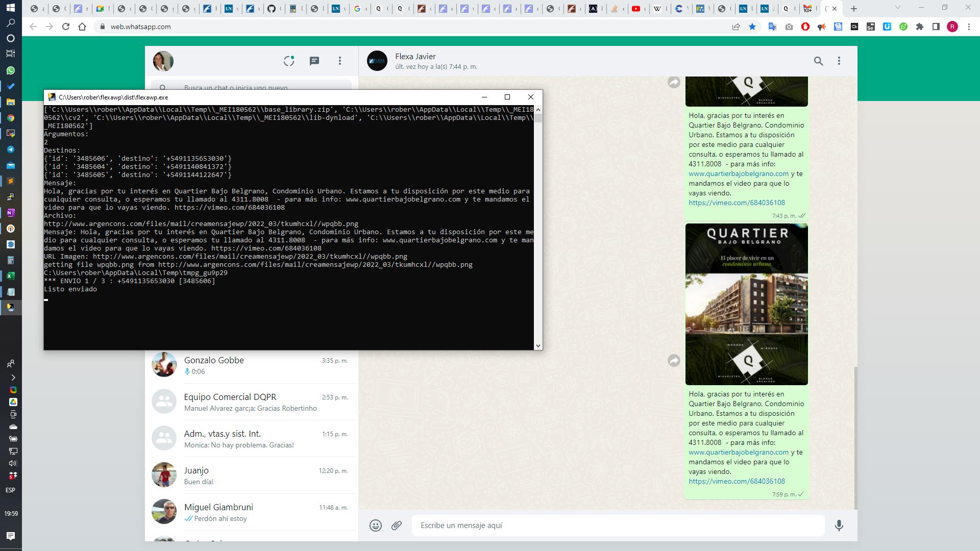Open the Flexa Javier contact name header

415,57
